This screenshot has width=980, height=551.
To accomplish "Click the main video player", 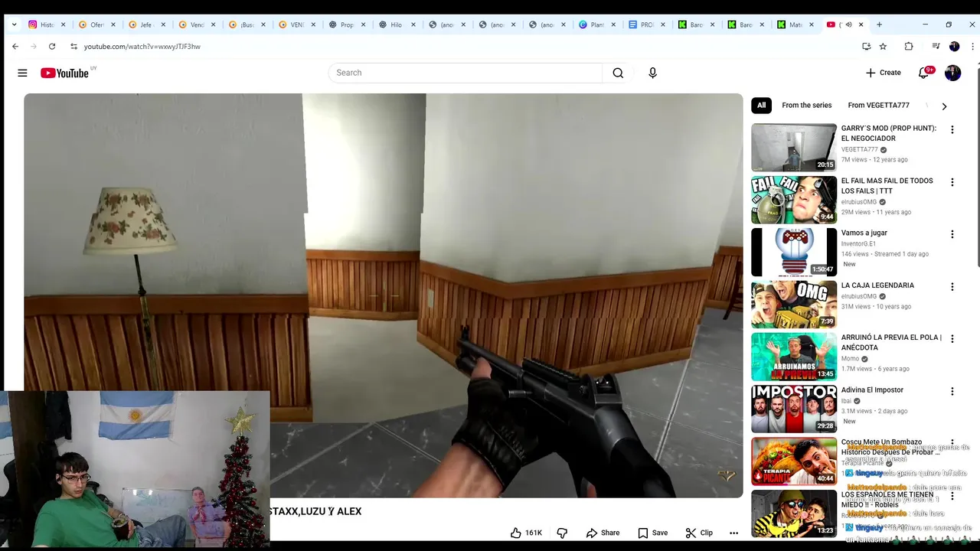I will coord(383,295).
